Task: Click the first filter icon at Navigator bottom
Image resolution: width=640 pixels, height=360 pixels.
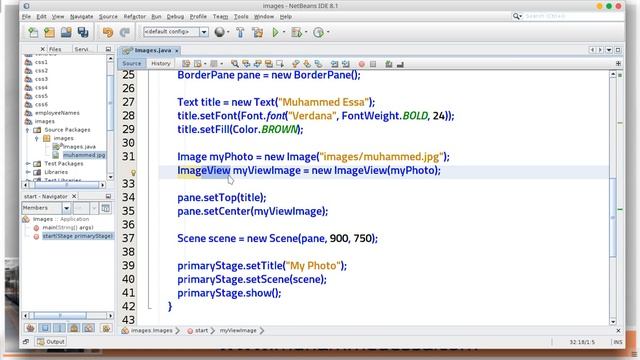Action: click(x=30, y=328)
